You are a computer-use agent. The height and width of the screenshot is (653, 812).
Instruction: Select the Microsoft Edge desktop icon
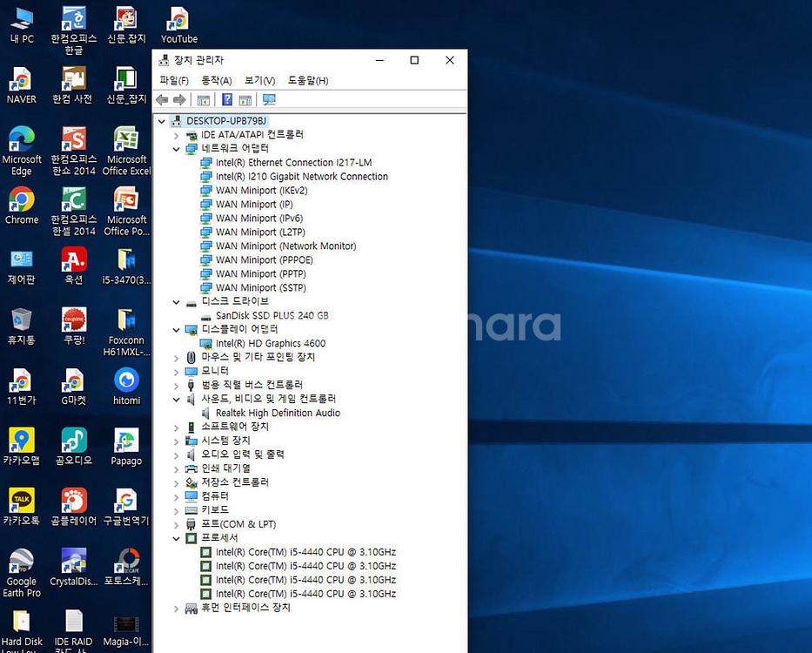pos(22,151)
